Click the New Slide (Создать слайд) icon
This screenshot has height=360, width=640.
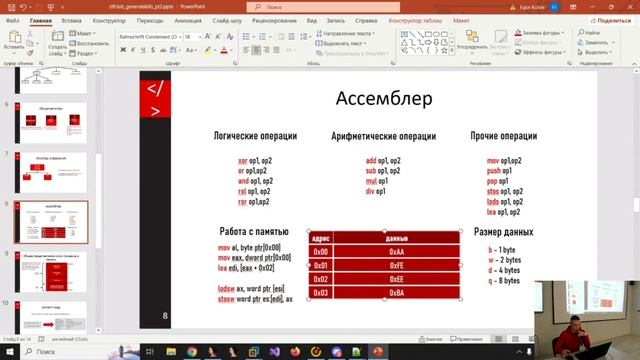click(58, 37)
